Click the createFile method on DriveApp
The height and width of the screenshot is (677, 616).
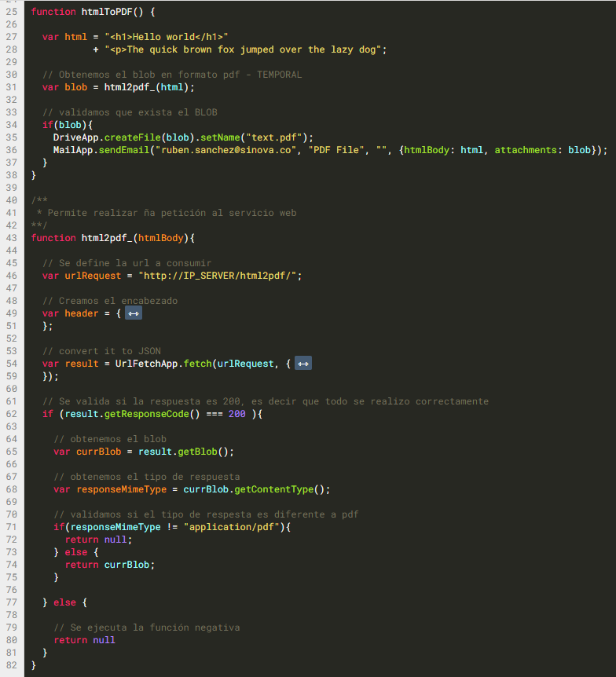click(x=132, y=137)
